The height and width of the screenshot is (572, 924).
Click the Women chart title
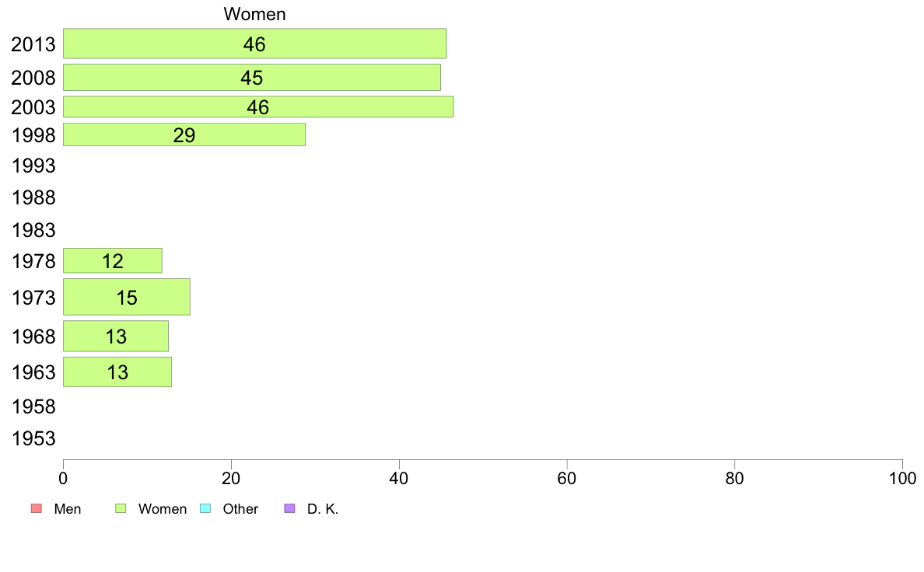click(254, 14)
